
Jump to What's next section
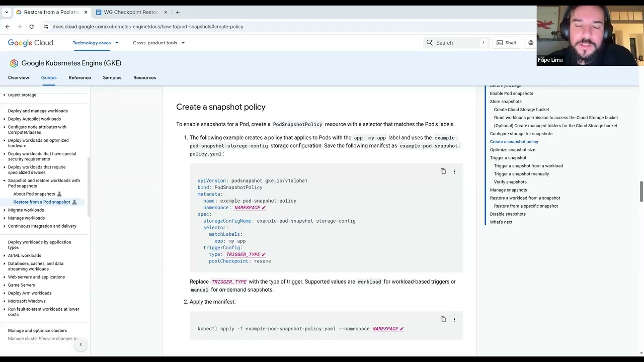tap(501, 222)
